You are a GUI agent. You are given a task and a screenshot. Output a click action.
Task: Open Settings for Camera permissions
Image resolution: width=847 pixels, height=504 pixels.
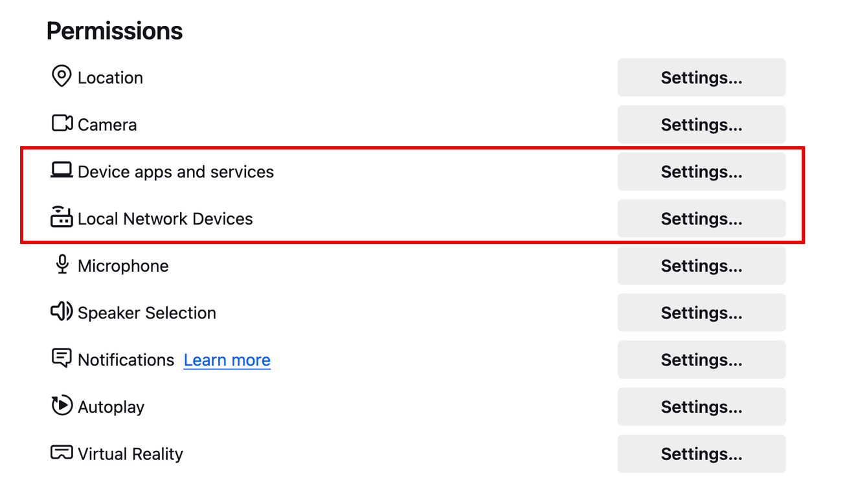[x=701, y=124]
